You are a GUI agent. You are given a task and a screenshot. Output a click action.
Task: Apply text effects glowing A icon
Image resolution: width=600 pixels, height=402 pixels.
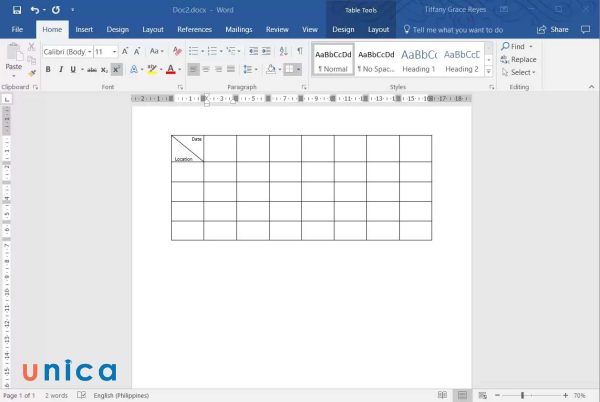(134, 69)
